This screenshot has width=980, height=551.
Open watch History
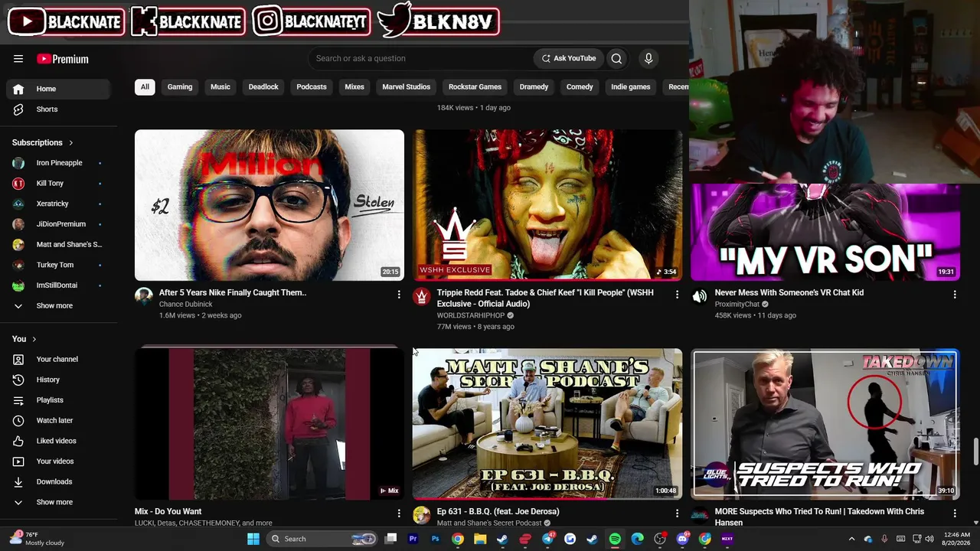(58, 380)
